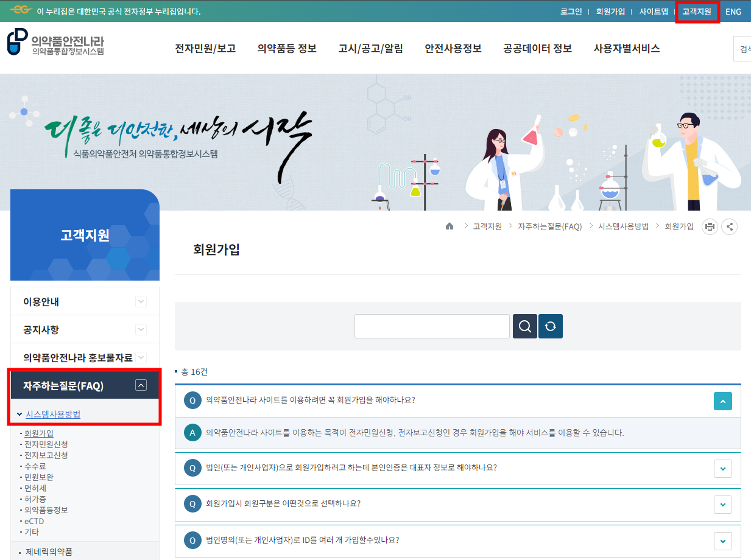Expand the FAQ about 회원구분 selection
This screenshot has width=751, height=560.
[x=722, y=505]
